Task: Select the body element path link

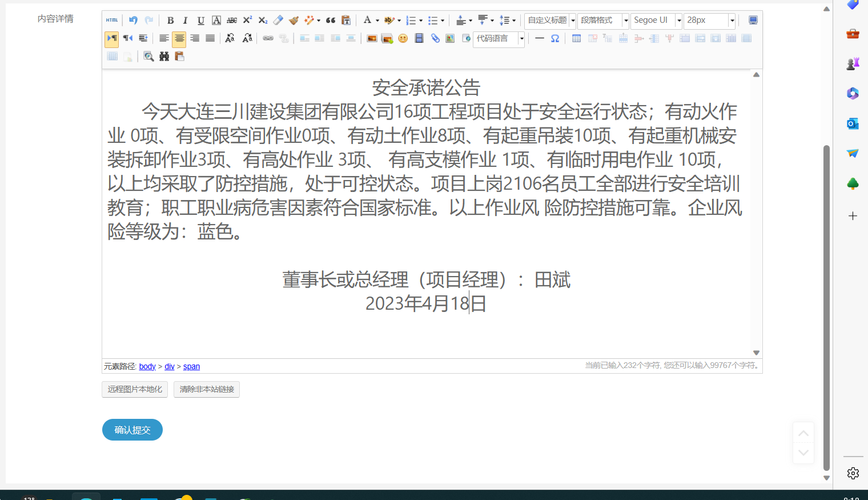Action: pyautogui.click(x=147, y=366)
